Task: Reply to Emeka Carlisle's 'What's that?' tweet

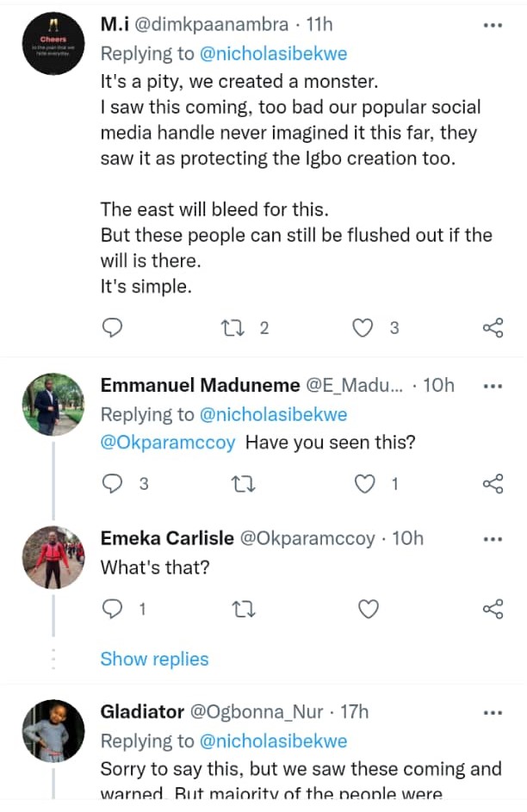Action: pyautogui.click(x=113, y=610)
